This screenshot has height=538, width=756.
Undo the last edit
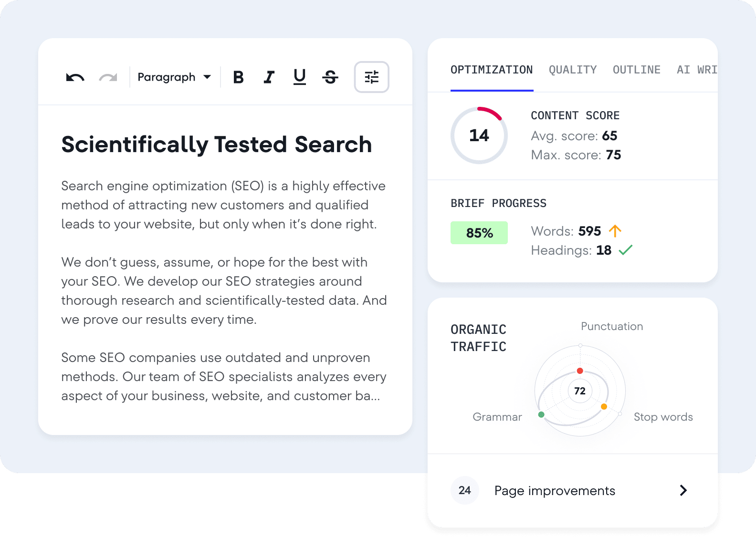pos(75,77)
